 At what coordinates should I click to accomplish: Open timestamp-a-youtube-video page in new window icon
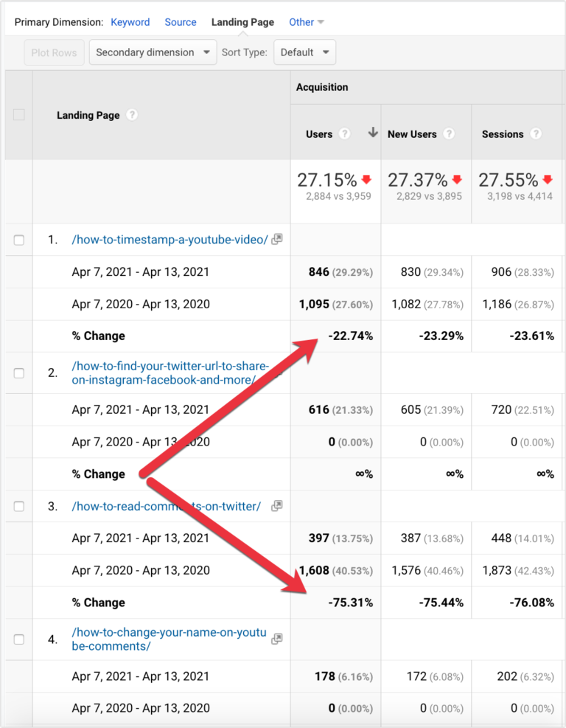tap(277, 240)
